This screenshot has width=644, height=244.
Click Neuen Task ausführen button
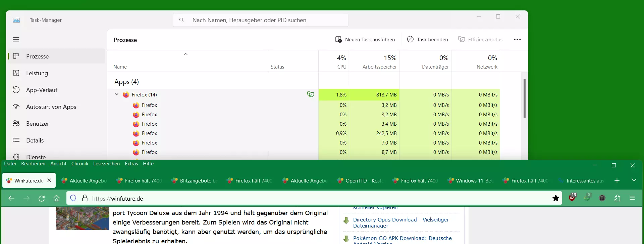(365, 39)
